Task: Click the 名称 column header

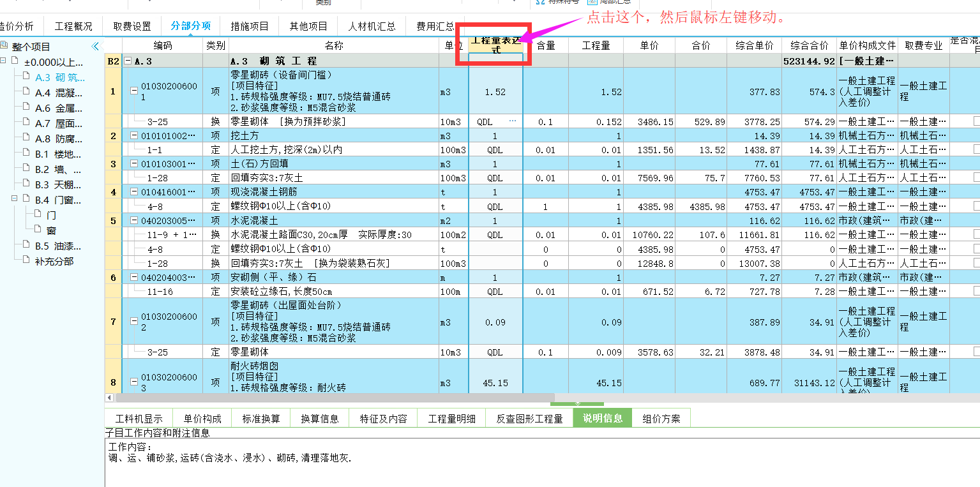Action: click(x=334, y=45)
